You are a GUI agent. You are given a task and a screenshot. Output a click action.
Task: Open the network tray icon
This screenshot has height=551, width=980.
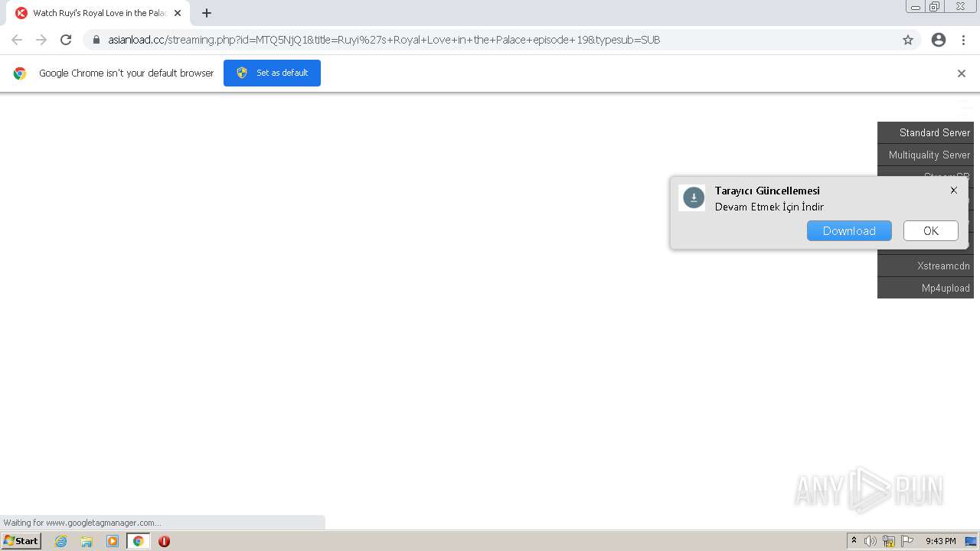(889, 541)
